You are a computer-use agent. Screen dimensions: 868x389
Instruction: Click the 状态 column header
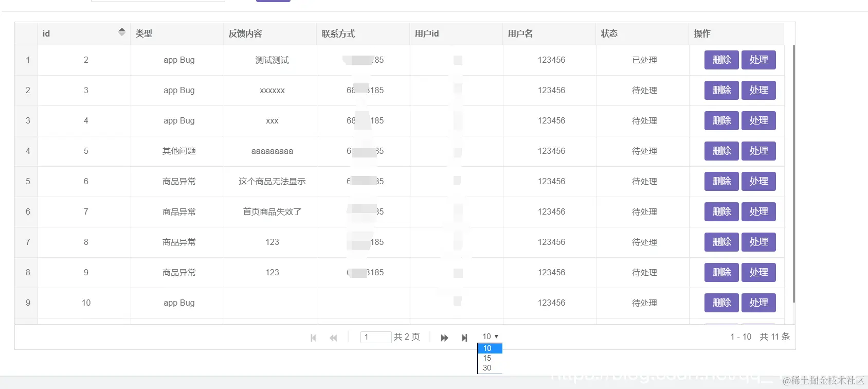pos(643,33)
